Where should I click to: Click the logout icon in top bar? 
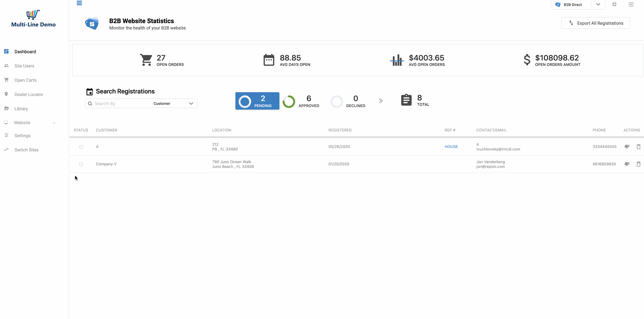tap(631, 4)
